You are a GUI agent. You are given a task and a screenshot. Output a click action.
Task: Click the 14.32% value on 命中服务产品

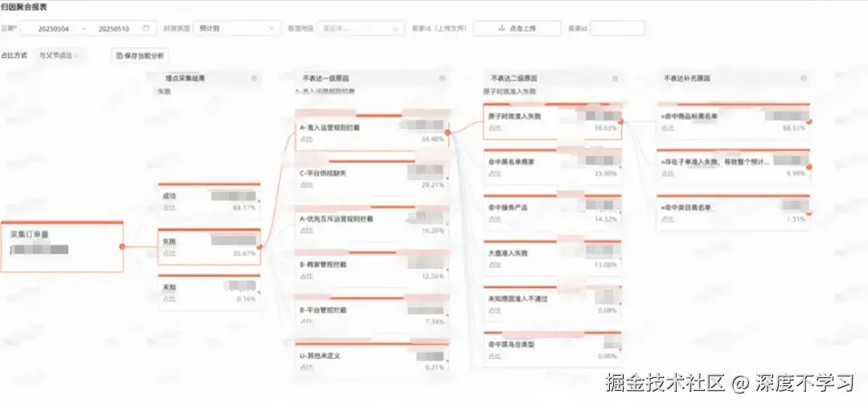[605, 219]
